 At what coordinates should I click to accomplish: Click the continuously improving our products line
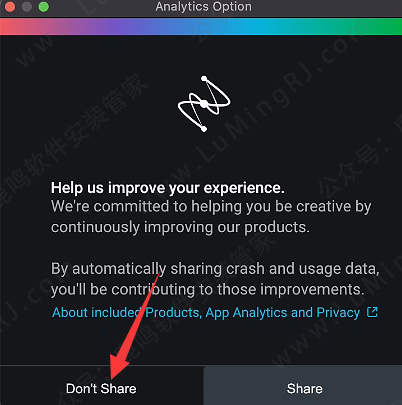tap(180, 227)
